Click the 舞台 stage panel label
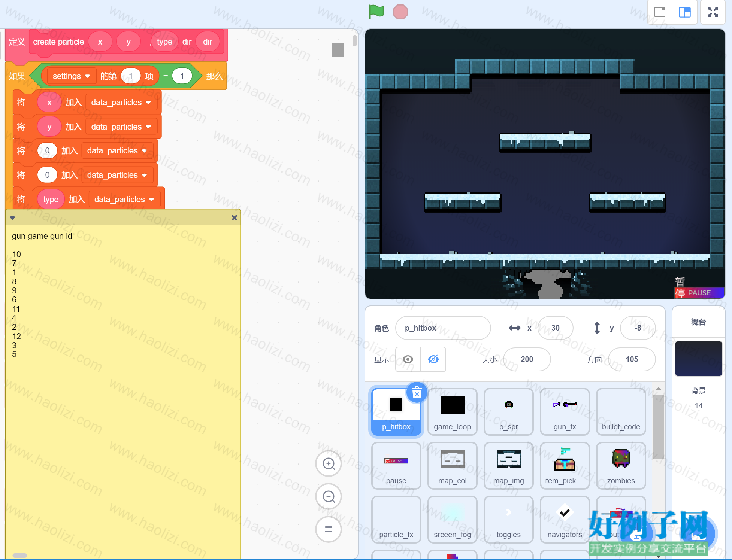 coord(698,322)
